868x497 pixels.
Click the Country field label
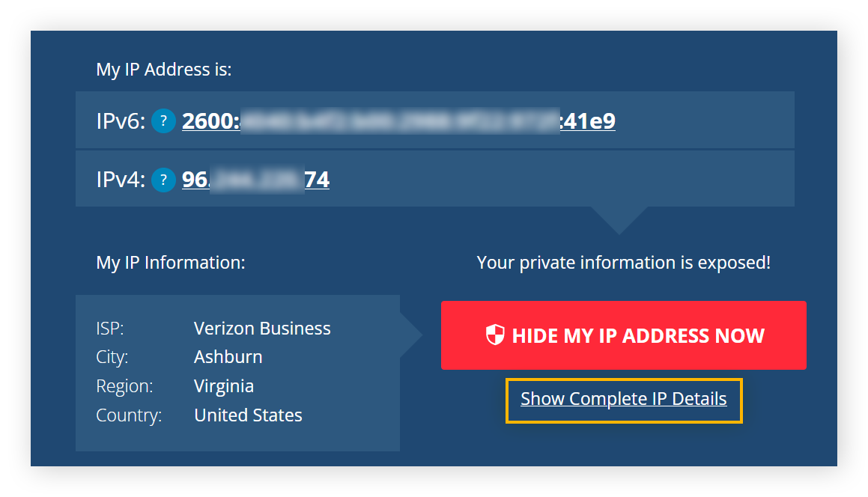click(129, 415)
